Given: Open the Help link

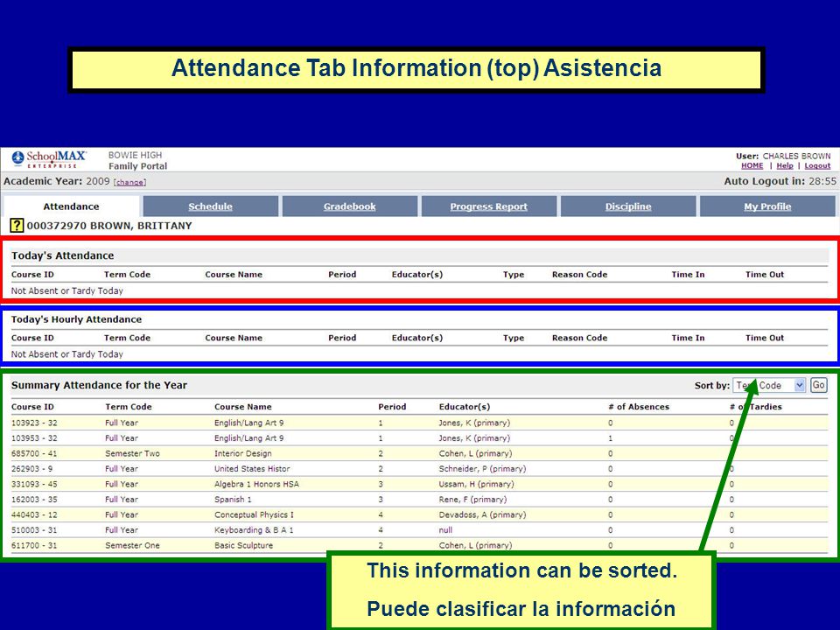Looking at the screenshot, I should [x=785, y=166].
